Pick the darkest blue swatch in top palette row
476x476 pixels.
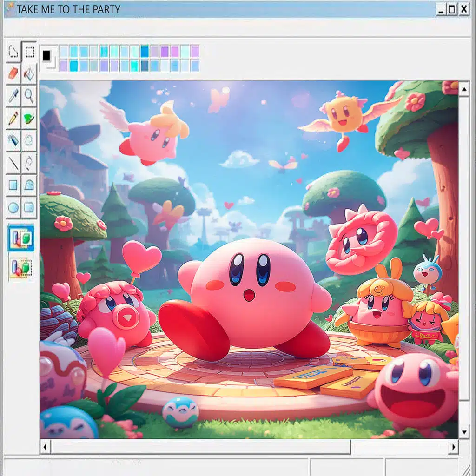(145, 51)
